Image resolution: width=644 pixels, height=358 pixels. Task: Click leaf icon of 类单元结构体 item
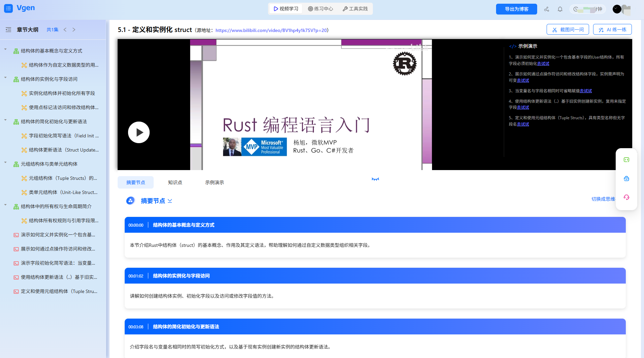click(x=24, y=192)
